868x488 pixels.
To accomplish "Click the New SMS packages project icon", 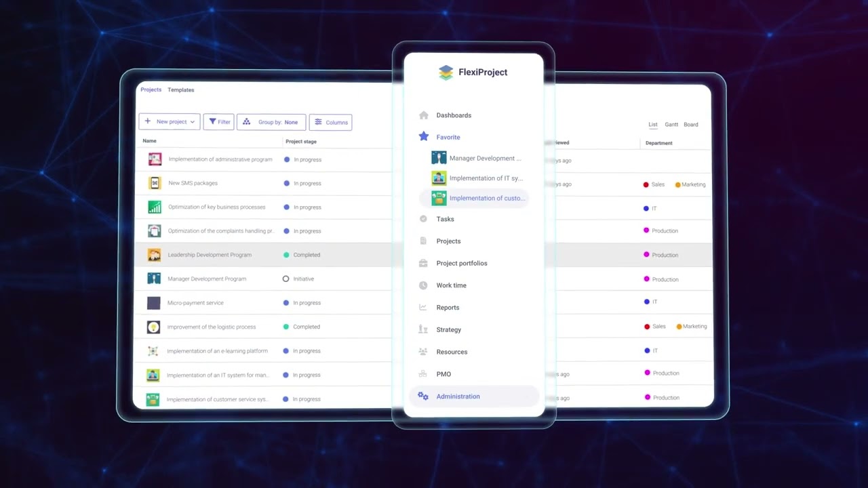I will [x=155, y=183].
